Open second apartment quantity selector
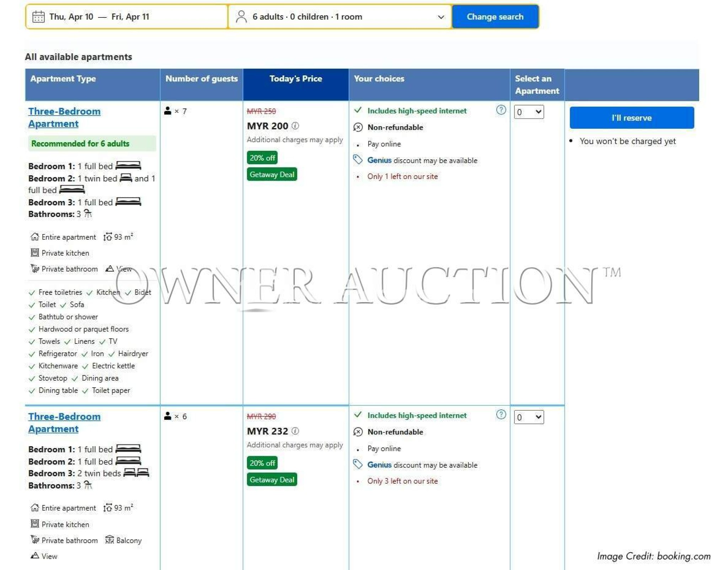 click(529, 417)
